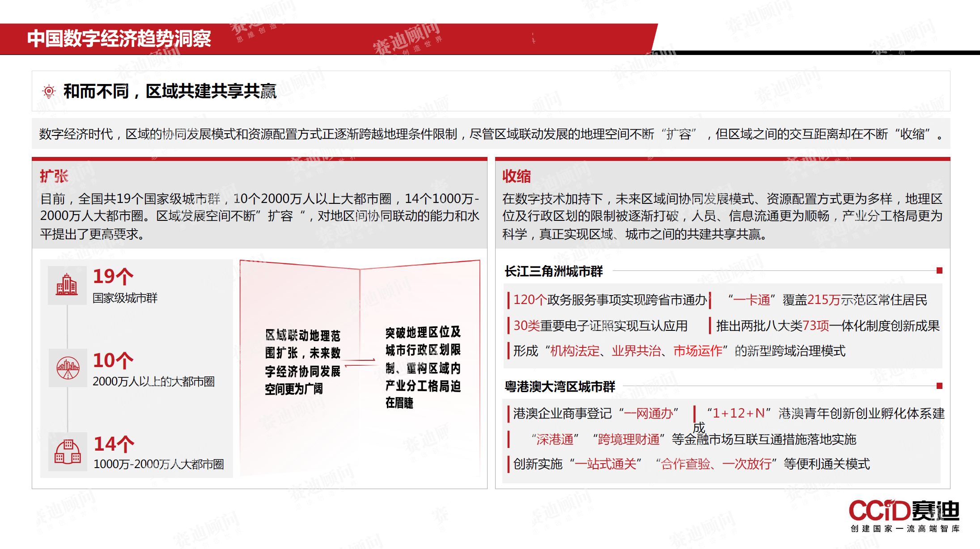Click the red heading 收缩
Image resolution: width=980 pixels, height=549 pixels.
coord(516,176)
